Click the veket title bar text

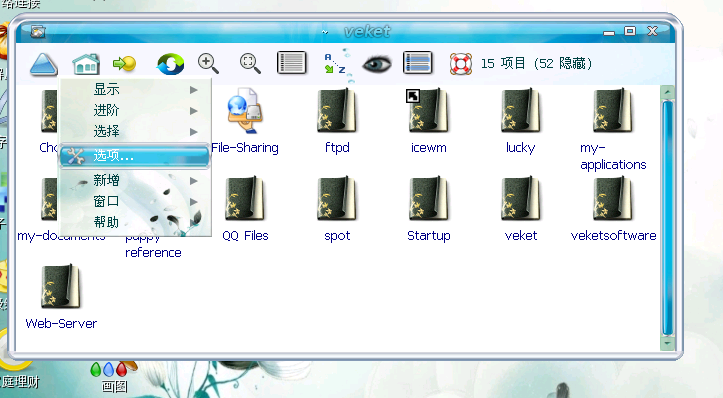[367, 31]
